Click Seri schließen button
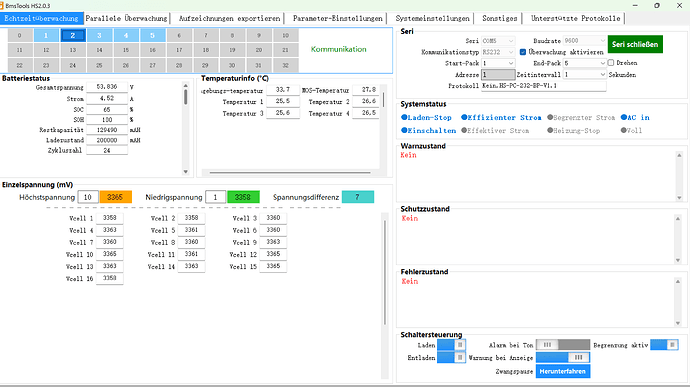The height and width of the screenshot is (387, 690). (x=635, y=44)
